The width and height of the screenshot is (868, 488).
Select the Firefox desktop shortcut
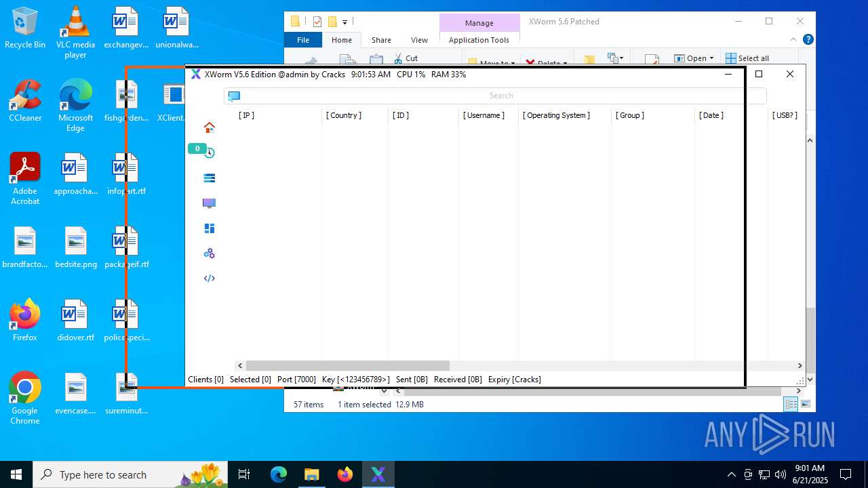(25, 320)
